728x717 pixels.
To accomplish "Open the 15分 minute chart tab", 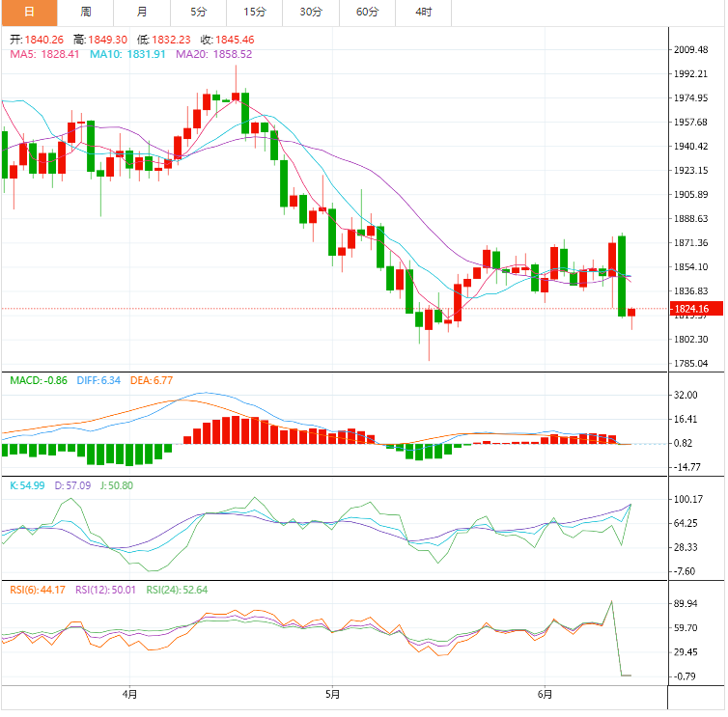I will click(x=255, y=13).
